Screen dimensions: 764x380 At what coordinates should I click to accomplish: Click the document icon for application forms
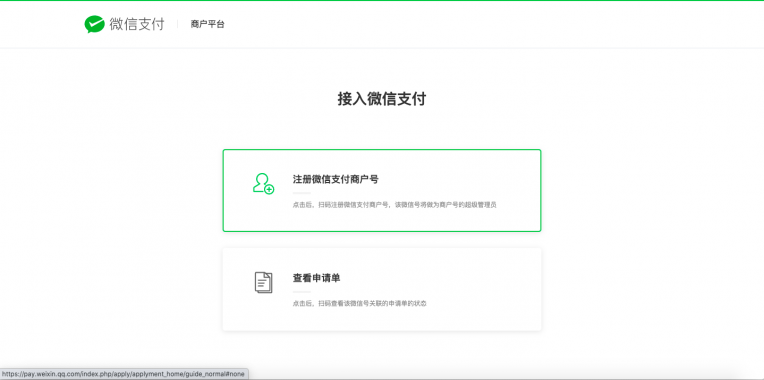pyautogui.click(x=264, y=283)
